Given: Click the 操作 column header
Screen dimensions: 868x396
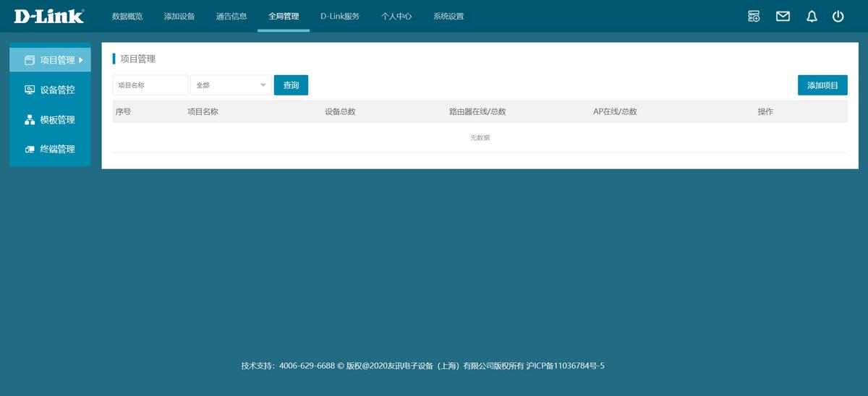Looking at the screenshot, I should pyautogui.click(x=765, y=112).
